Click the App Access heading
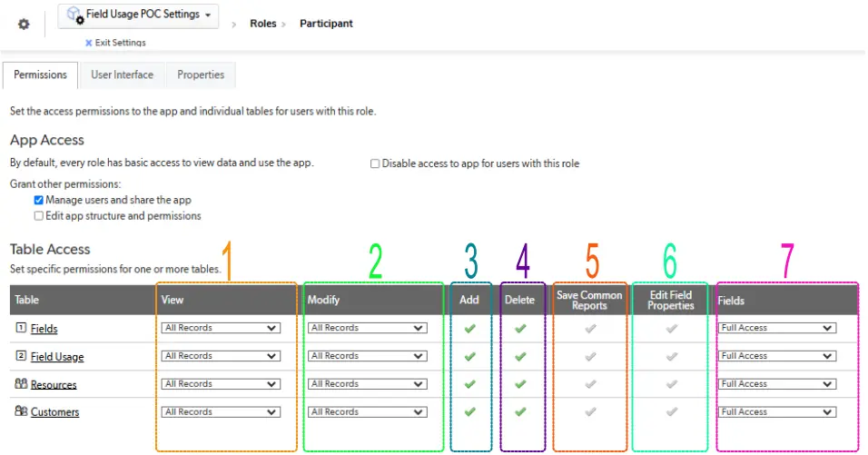This screenshot has width=868, height=455. tap(47, 140)
